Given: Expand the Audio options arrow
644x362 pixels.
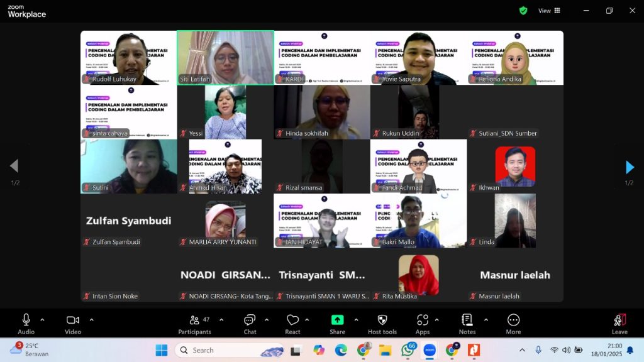Looking at the screenshot, I should (42, 320).
